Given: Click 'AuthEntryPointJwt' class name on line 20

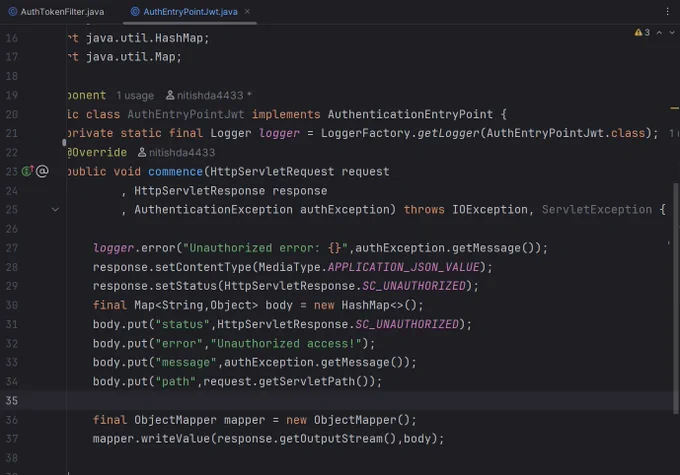Looking at the screenshot, I should pos(186,115).
